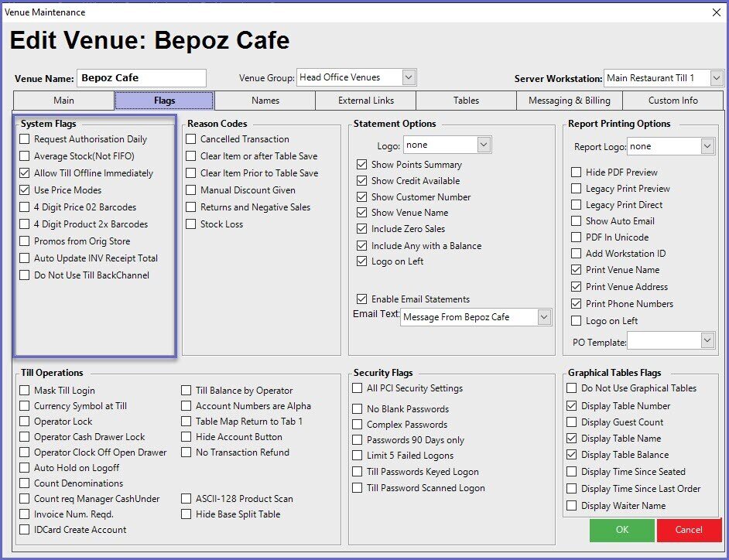
Task: Uncheck Allow Till Offline Immediately
Action: pos(26,173)
